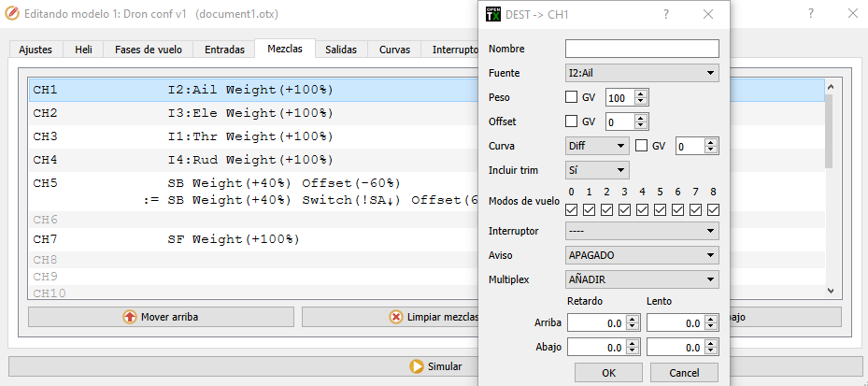Switch to the Curvas tab

click(x=393, y=50)
